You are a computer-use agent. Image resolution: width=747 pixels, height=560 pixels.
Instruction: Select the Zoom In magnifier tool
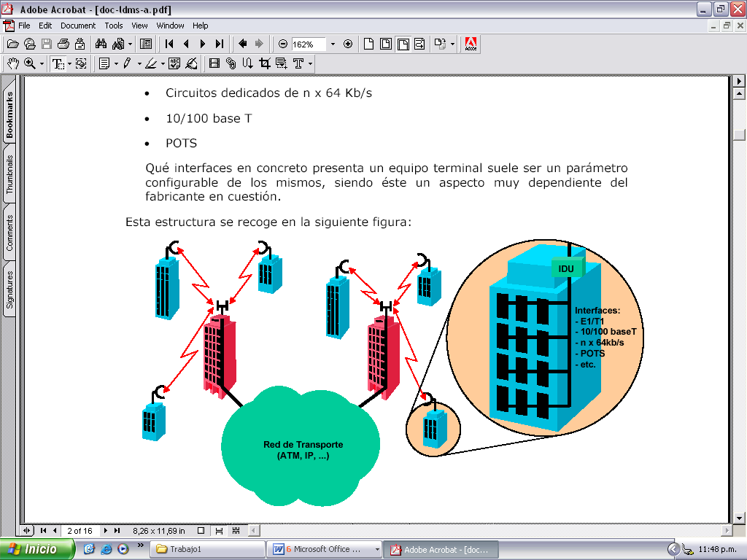point(29,63)
